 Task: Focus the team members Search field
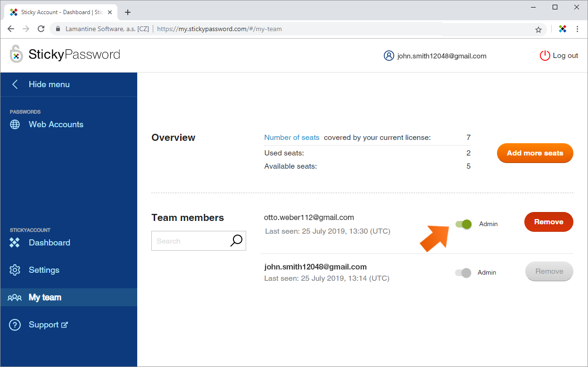[199, 241]
